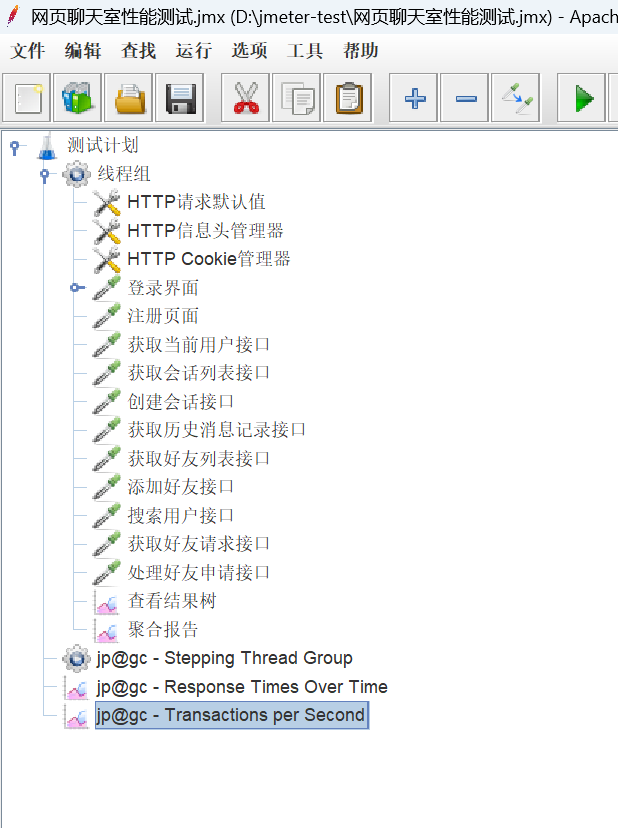Click the Transactions per Second graph icon

point(77,716)
